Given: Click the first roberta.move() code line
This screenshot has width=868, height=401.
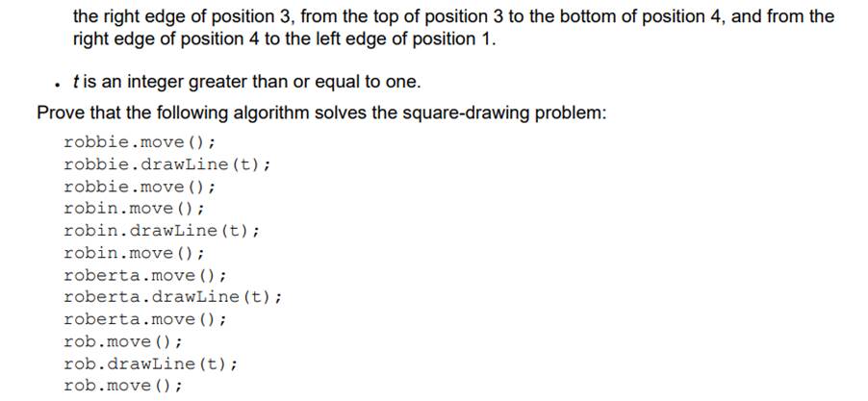Looking at the screenshot, I should coord(144,275).
